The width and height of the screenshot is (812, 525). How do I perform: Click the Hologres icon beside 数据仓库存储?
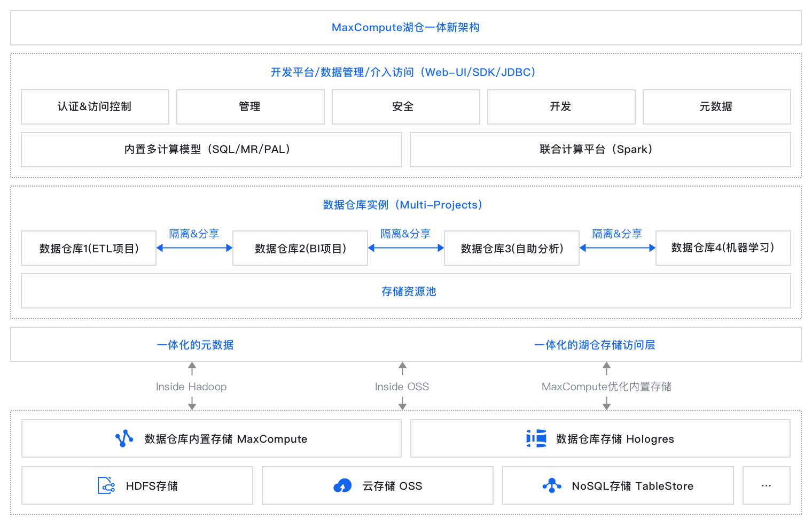(x=536, y=438)
